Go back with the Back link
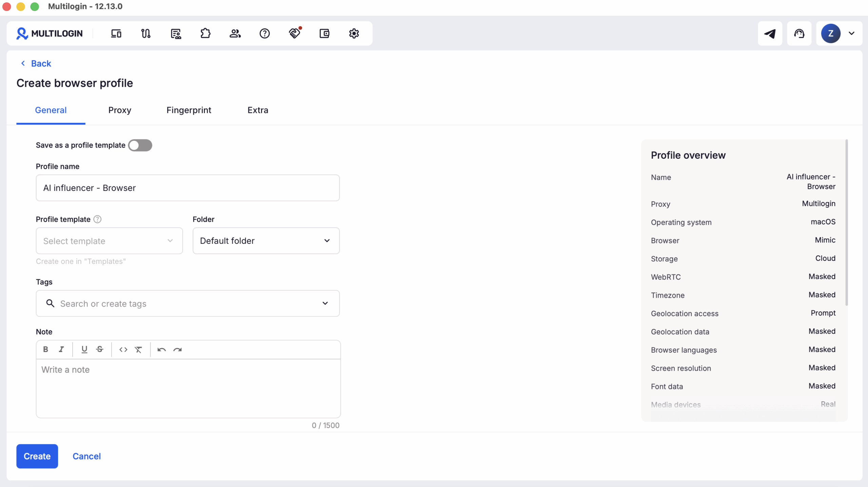The image size is (868, 487). pos(36,63)
